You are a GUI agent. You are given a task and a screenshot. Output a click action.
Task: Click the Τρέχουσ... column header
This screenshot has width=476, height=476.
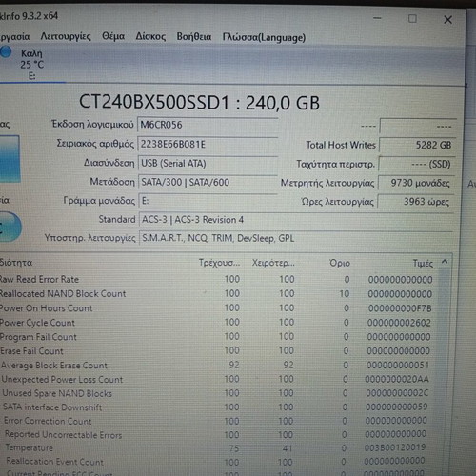pyautogui.click(x=219, y=263)
